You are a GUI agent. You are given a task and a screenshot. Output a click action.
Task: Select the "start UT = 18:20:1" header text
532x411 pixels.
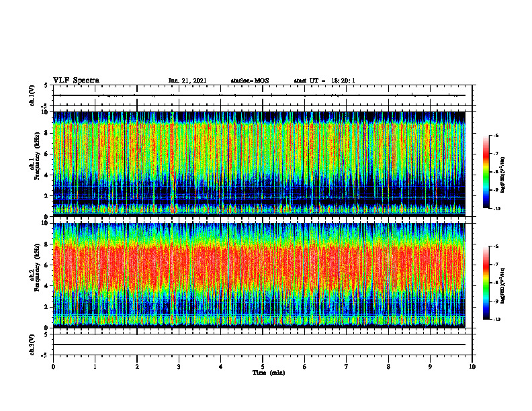tap(324, 81)
